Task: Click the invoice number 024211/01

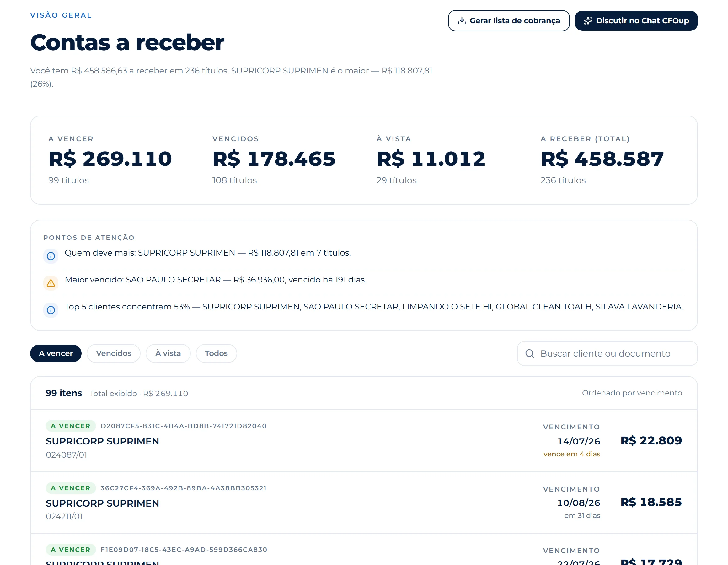Action: tap(64, 517)
